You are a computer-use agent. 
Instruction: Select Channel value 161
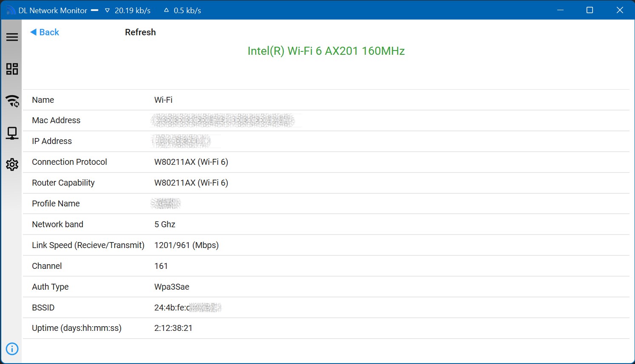coord(161,266)
